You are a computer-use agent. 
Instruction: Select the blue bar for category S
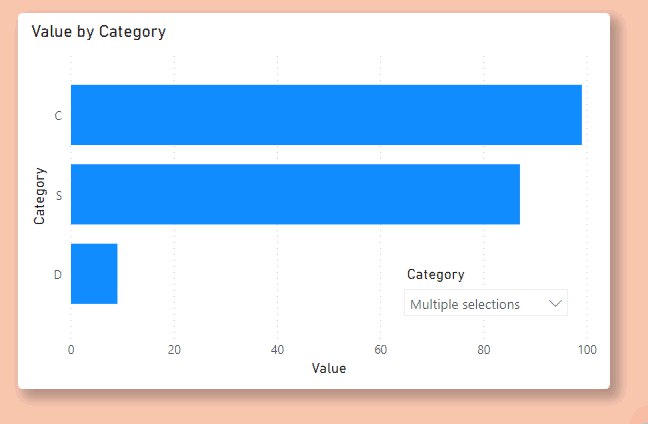pos(295,194)
